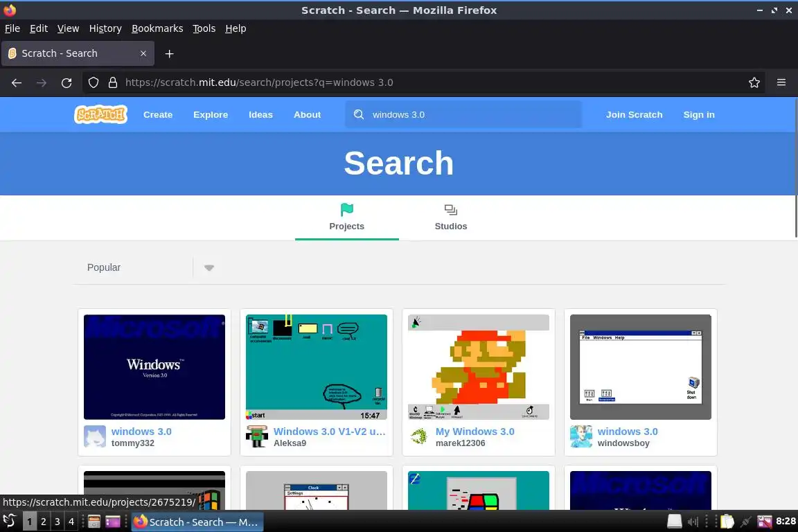This screenshot has height=532, width=798.
Task: Open the tracking protection shield icon
Action: click(93, 82)
